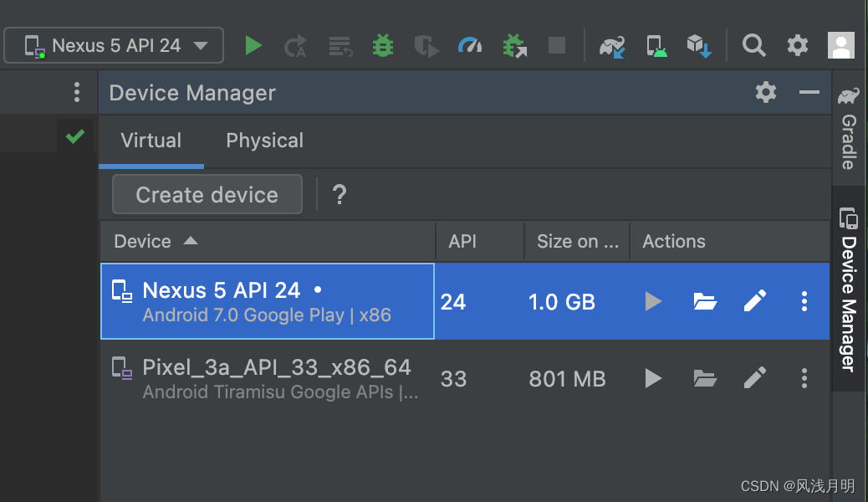Run the app with green play button

[253, 45]
